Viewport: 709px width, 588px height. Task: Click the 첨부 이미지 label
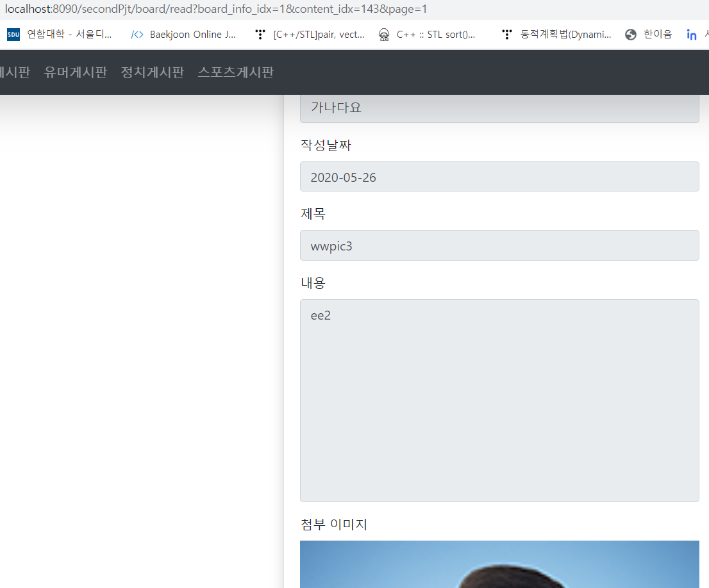pos(334,525)
